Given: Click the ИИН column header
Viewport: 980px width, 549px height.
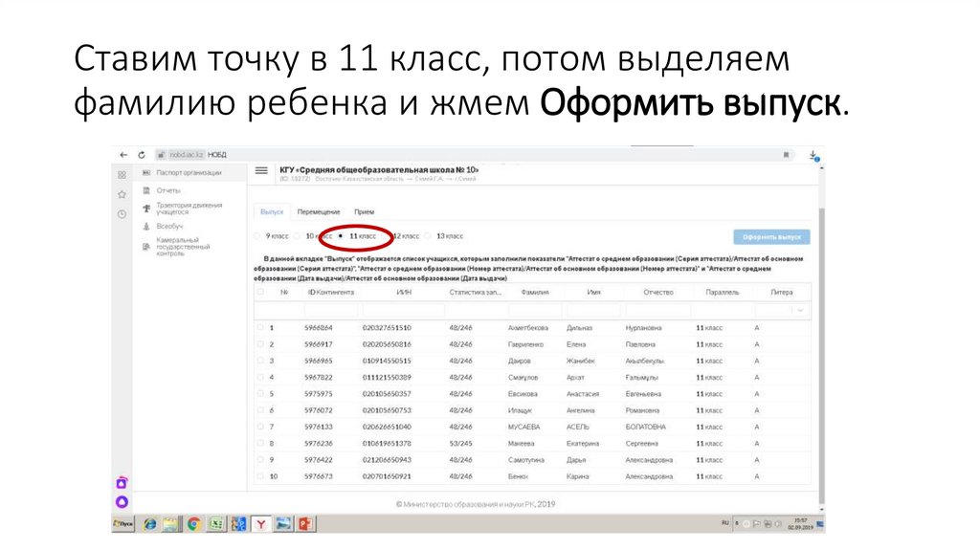Looking at the screenshot, I should click(404, 293).
